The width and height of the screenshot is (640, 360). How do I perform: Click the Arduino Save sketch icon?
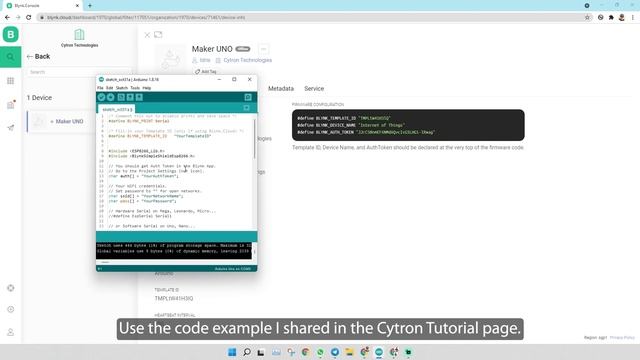pyautogui.click(x=139, y=97)
